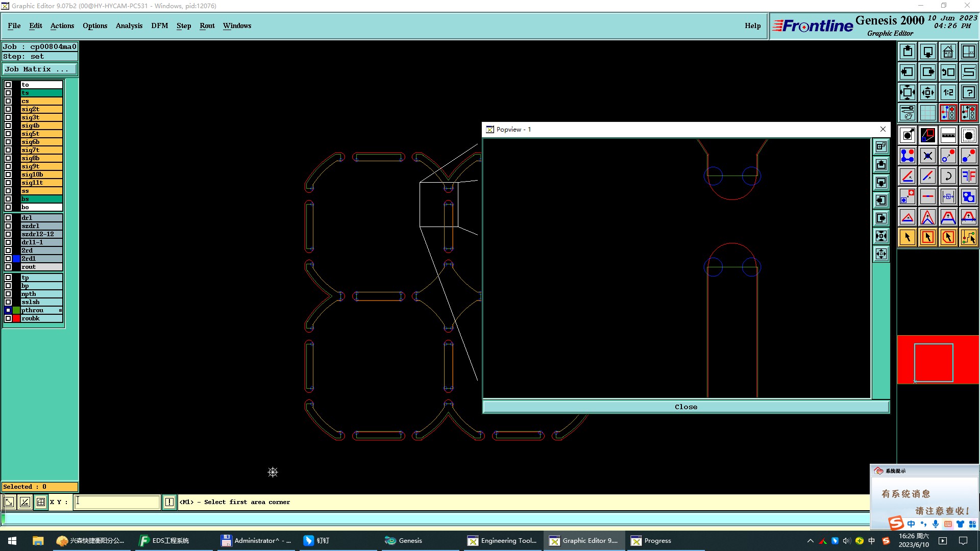
Task: Open the Options menu
Action: 95,26
